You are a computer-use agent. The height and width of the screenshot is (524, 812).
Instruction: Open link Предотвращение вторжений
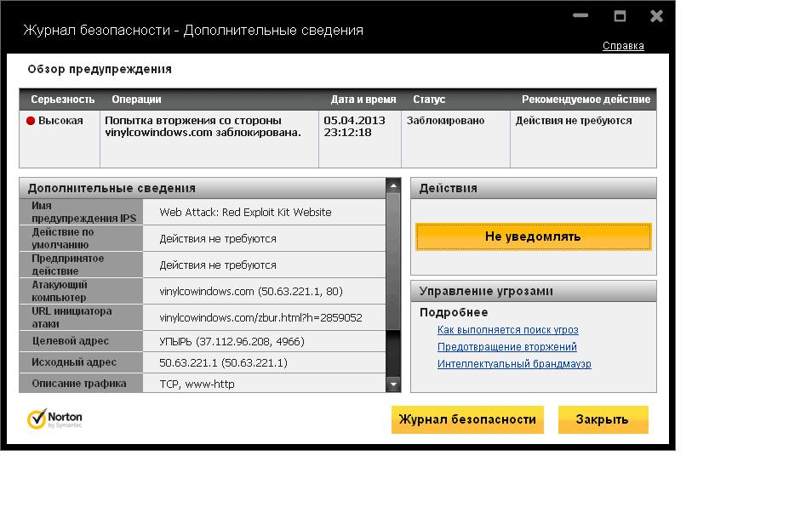pos(506,347)
